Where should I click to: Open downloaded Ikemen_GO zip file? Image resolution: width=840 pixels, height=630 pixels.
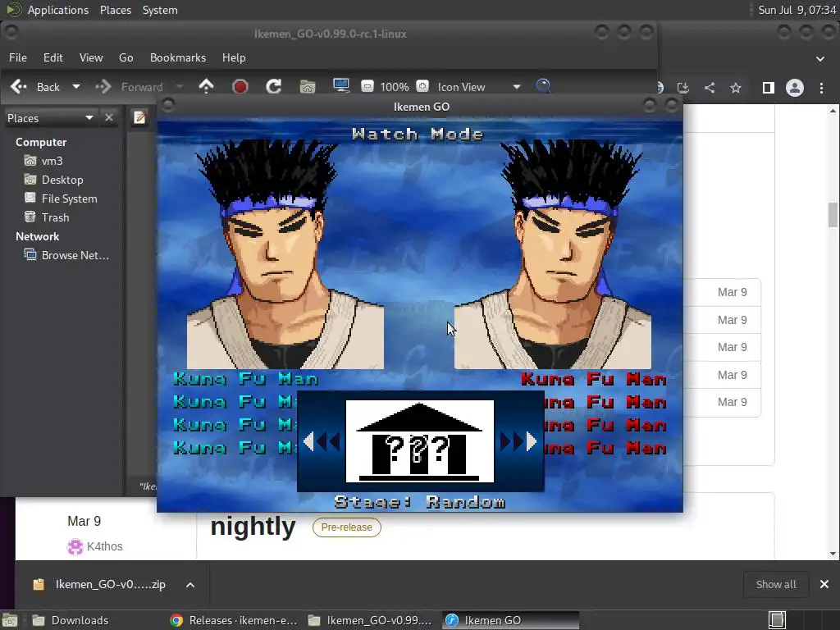[99, 584]
